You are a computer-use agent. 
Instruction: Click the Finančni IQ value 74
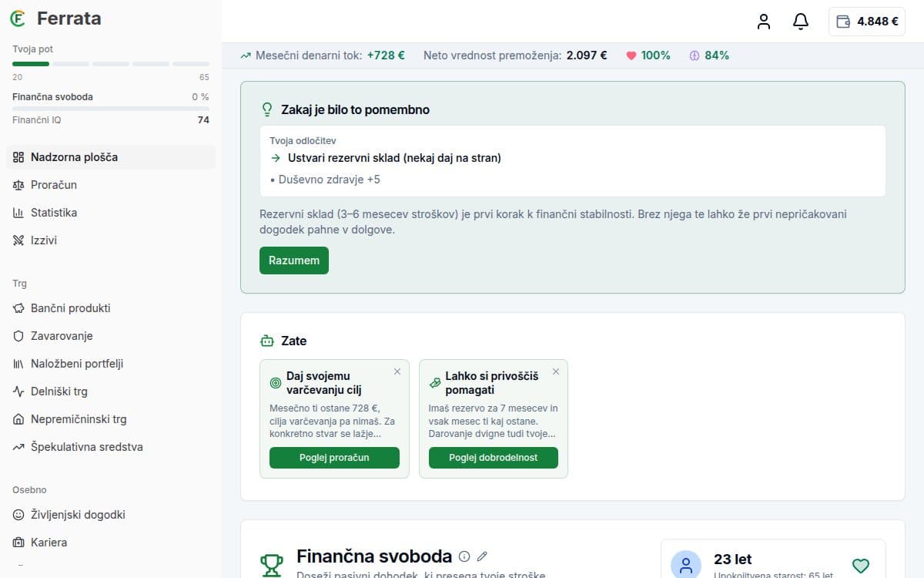point(203,120)
